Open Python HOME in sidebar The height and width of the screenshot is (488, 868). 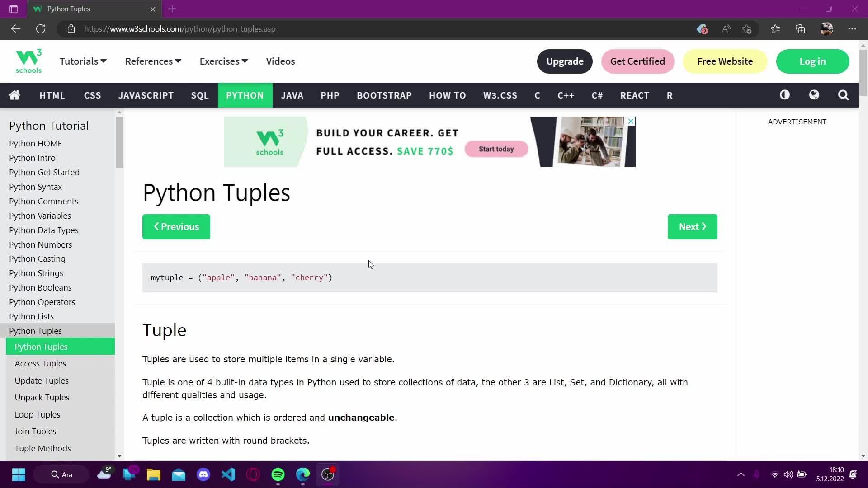pos(57,144)
